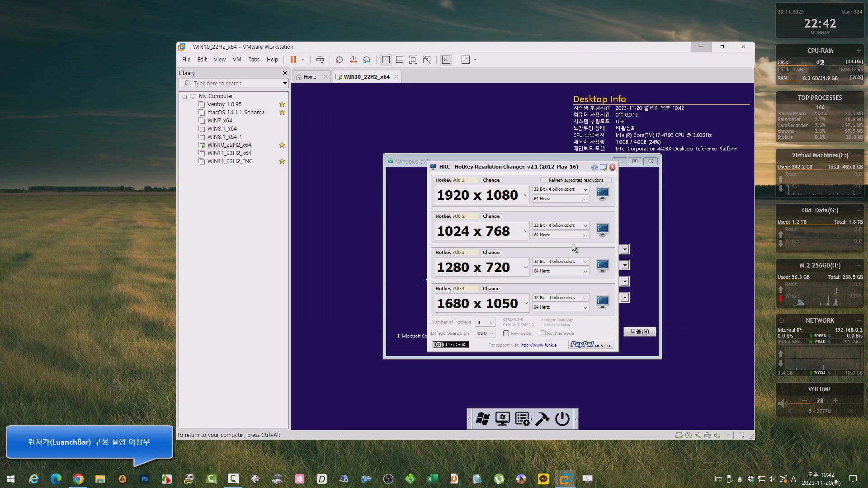
Task: Enable the Rotatedmode checkbox
Action: click(x=542, y=333)
